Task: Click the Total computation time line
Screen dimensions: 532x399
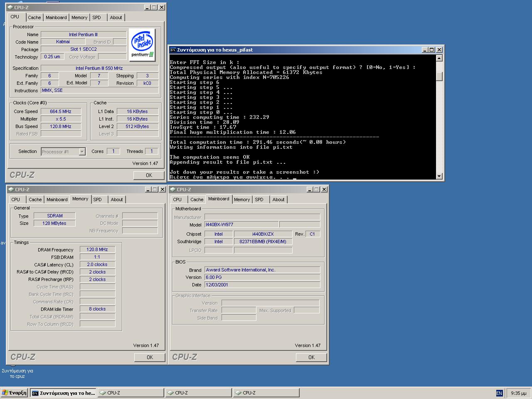Action: pos(258,142)
